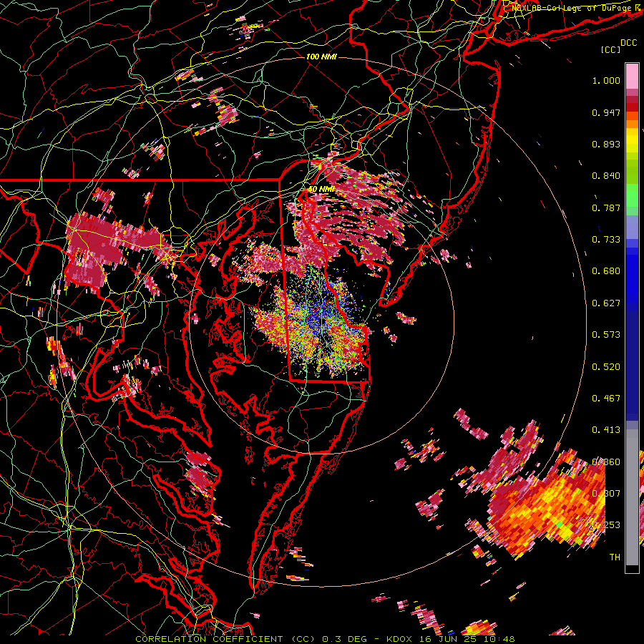Select the 0.787 value on the color scale
This screenshot has height=644, width=644.
(606, 208)
